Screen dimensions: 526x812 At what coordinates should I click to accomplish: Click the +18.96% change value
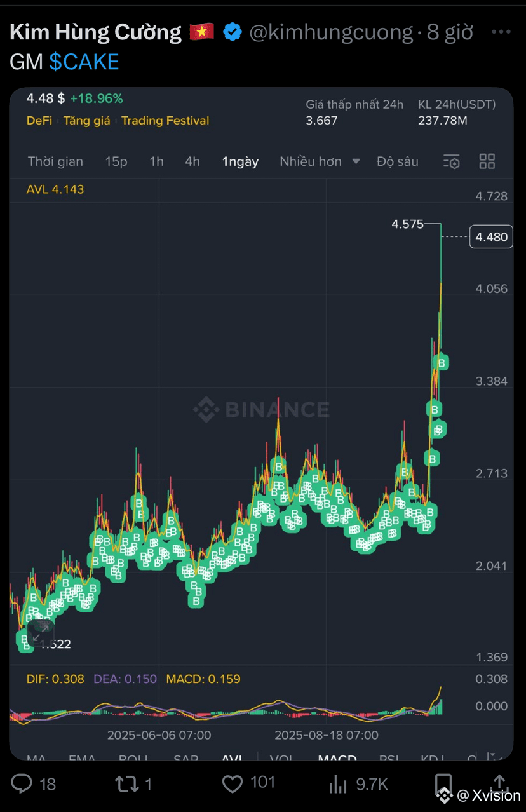pyautogui.click(x=97, y=98)
